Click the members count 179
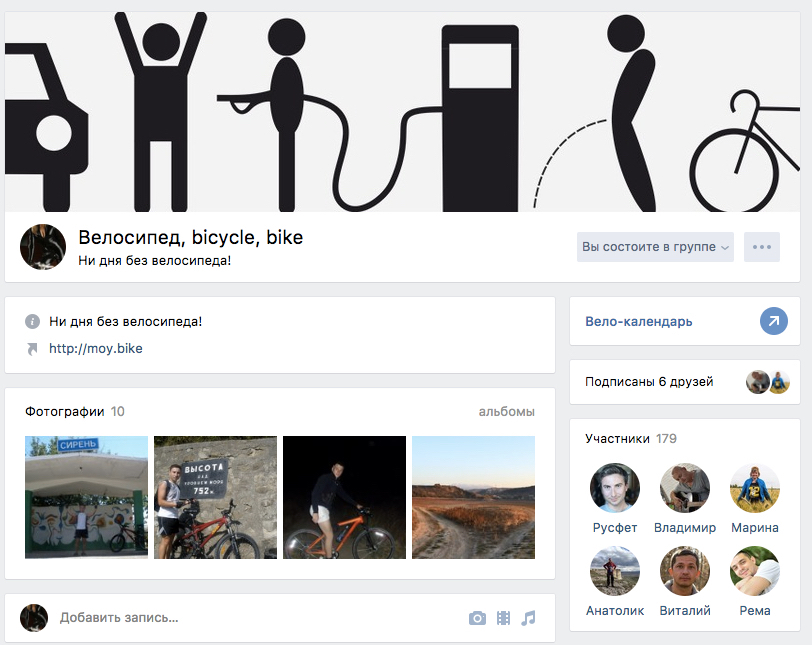The image size is (812, 645). coord(666,438)
